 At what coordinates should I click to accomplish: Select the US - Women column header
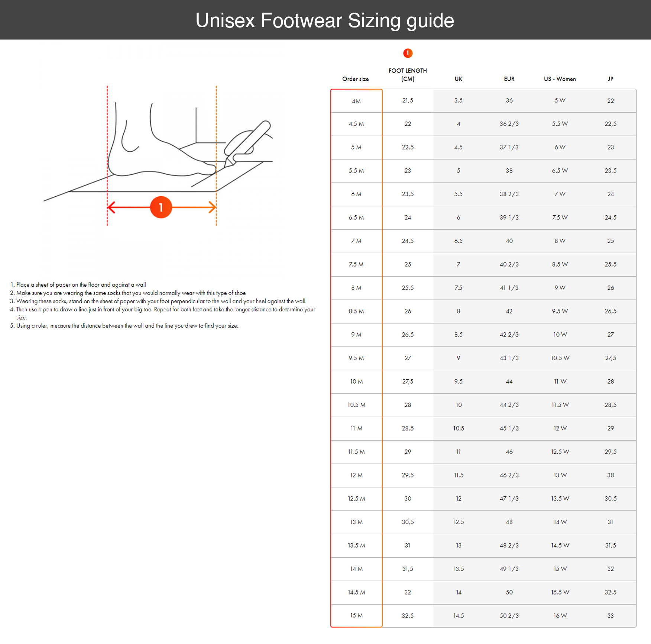pyautogui.click(x=560, y=79)
